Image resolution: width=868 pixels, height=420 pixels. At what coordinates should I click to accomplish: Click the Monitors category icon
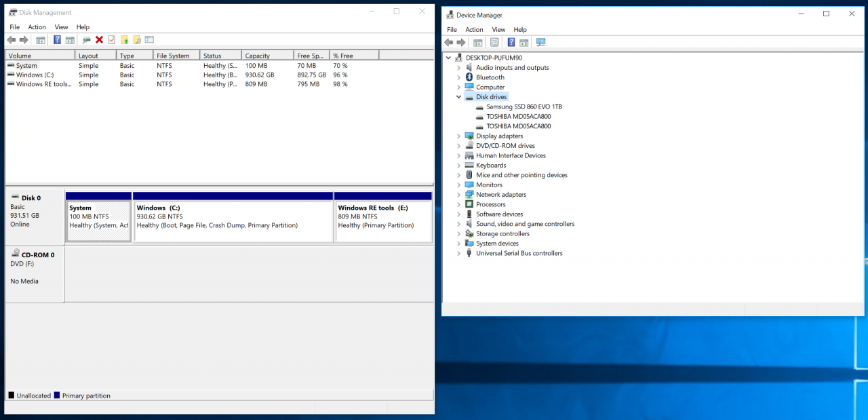[469, 185]
